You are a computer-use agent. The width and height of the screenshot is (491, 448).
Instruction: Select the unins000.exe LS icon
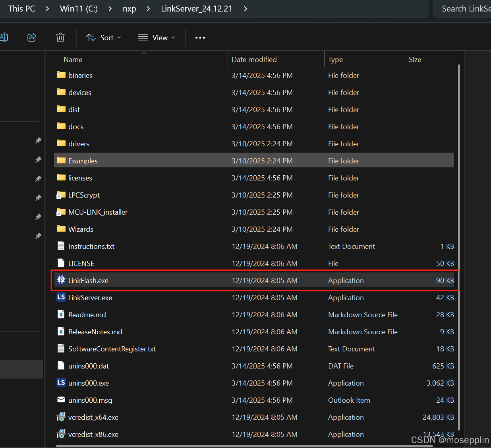(x=61, y=382)
